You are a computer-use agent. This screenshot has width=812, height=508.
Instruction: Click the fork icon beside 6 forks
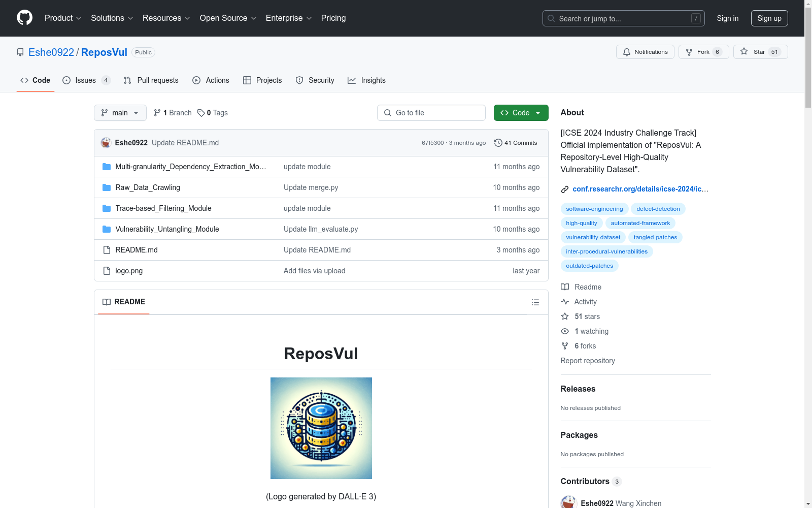[x=565, y=346]
